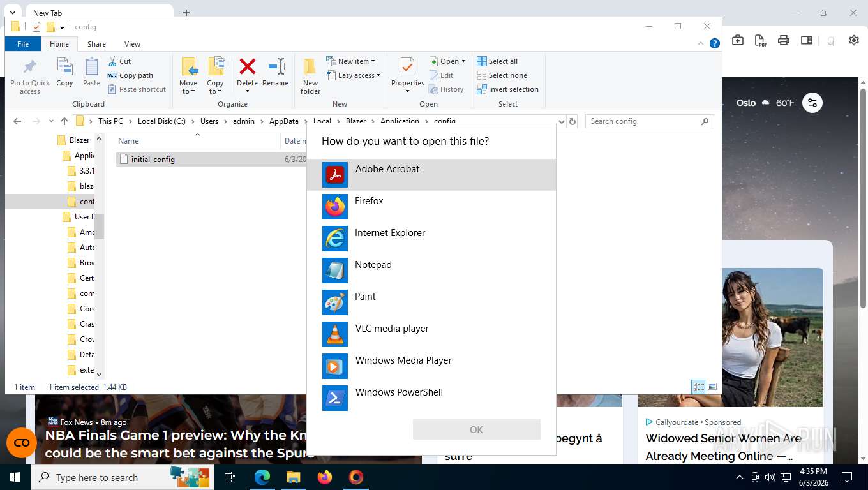Image resolution: width=868 pixels, height=490 pixels.
Task: Pick Firefox in the open-with list
Action: [x=431, y=207]
